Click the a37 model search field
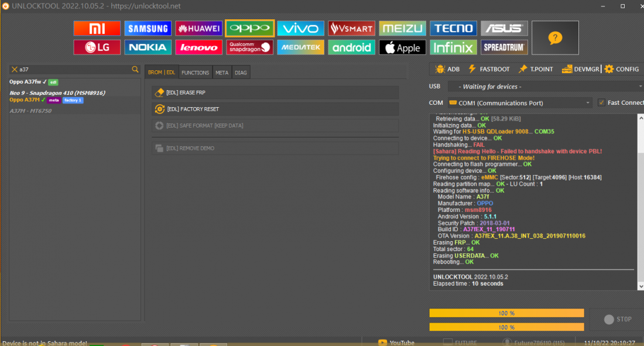Image resolution: width=644 pixels, height=346 pixels. point(75,70)
